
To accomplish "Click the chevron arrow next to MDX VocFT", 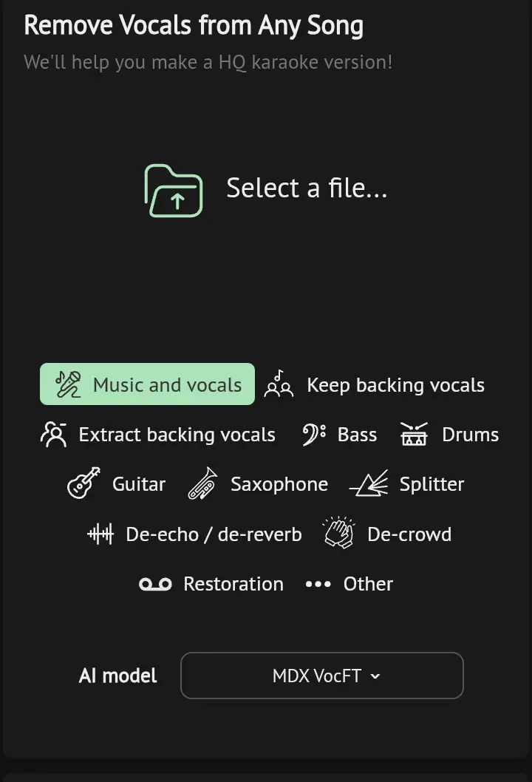I will tap(375, 677).
